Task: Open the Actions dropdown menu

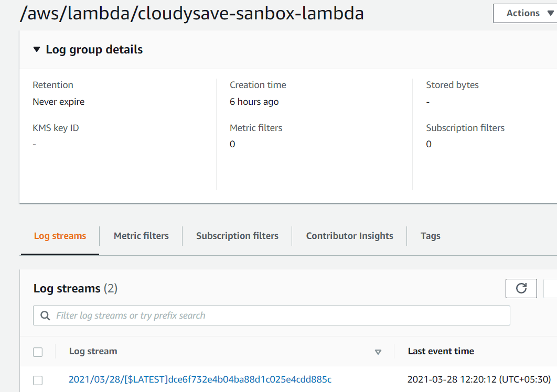Action: pos(526,13)
